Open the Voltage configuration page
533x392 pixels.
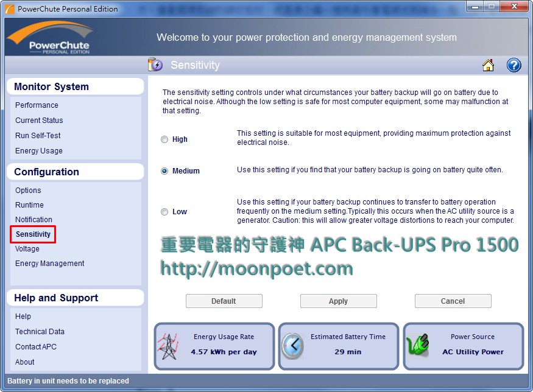pos(27,249)
